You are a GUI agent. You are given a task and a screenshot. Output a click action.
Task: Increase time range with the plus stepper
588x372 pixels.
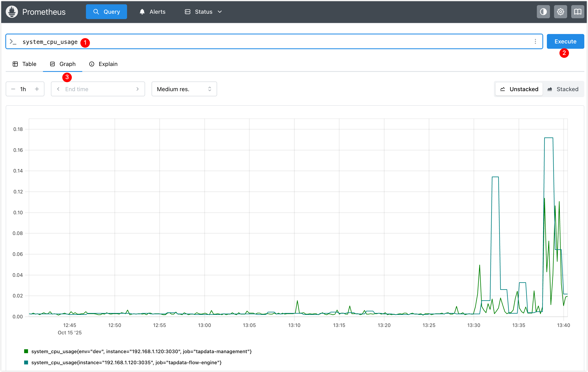tap(37, 89)
